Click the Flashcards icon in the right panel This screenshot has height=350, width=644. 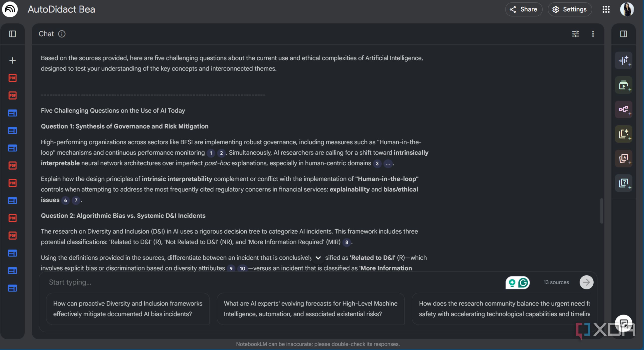624,158
